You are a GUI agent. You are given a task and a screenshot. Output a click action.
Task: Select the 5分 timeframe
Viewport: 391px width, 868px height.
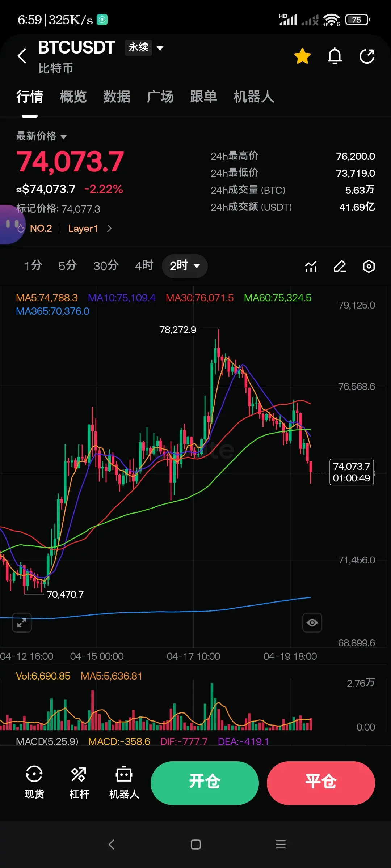pyautogui.click(x=68, y=265)
